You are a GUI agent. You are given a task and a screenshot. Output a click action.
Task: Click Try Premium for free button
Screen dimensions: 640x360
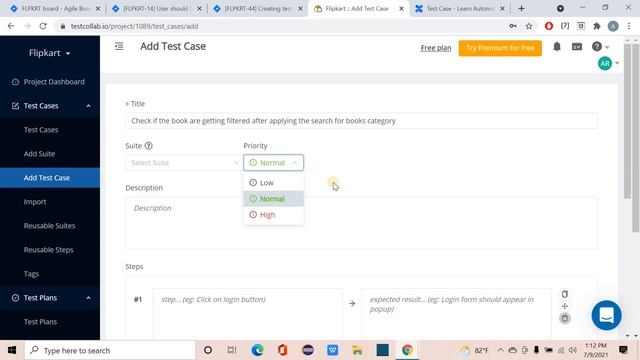(x=500, y=48)
